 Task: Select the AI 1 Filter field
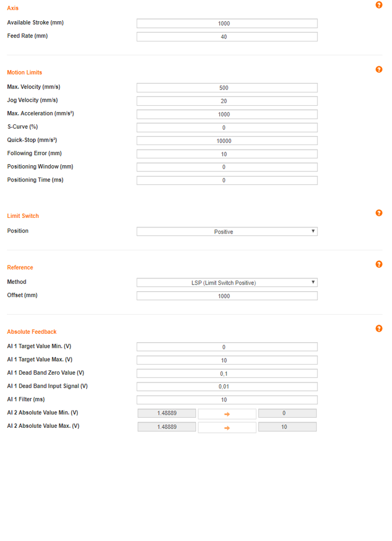[x=227, y=400]
